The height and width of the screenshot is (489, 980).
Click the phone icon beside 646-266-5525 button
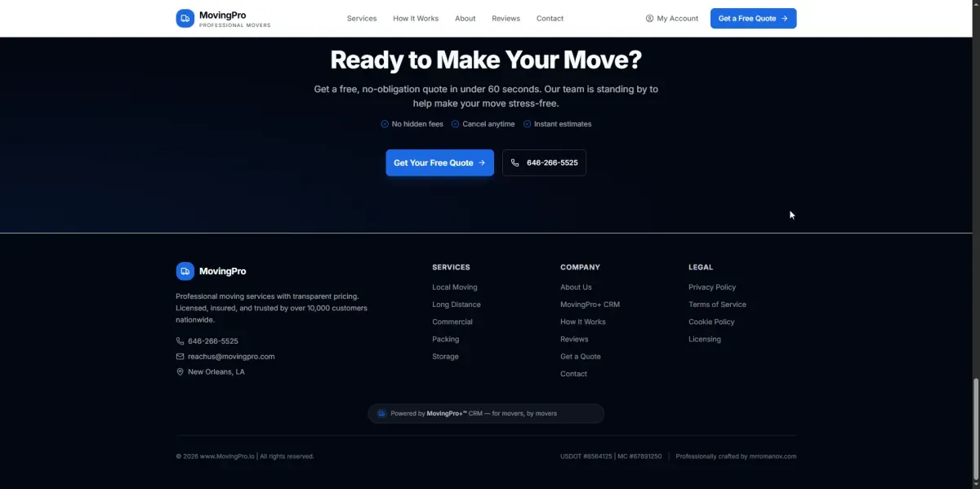pyautogui.click(x=515, y=162)
